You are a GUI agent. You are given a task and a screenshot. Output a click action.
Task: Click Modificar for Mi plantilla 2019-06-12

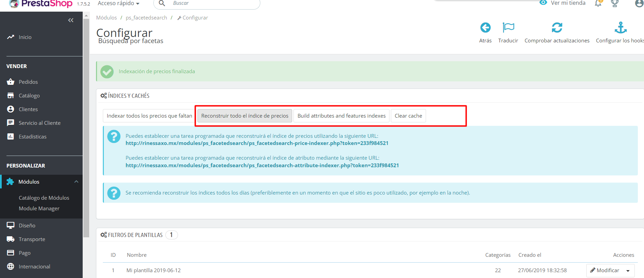point(605,270)
